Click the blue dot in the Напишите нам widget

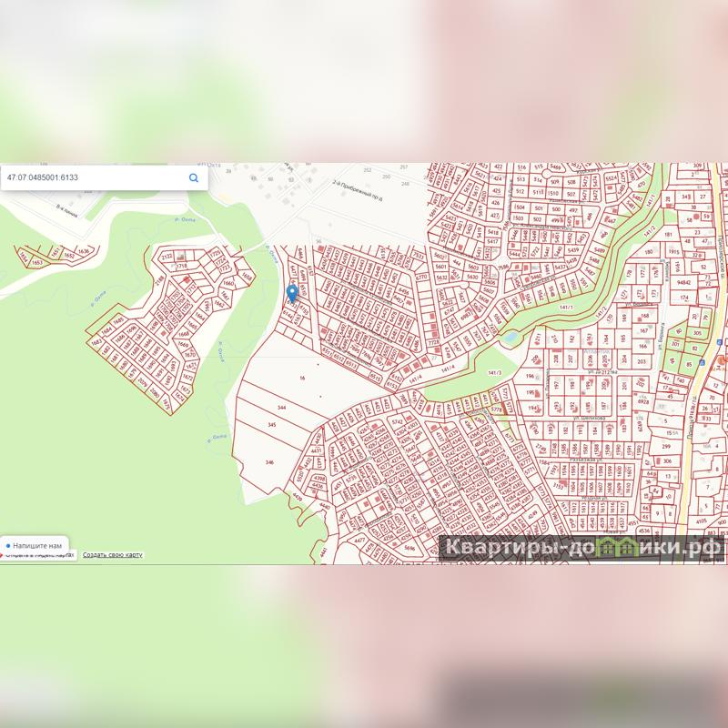(8, 545)
